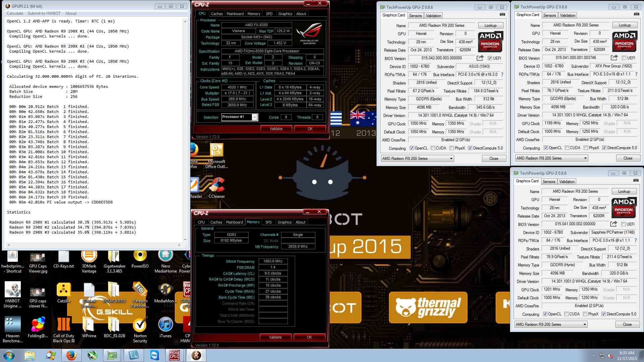Open the WPrime desktop icon
Screen dimensions: 644x362
click(89, 327)
